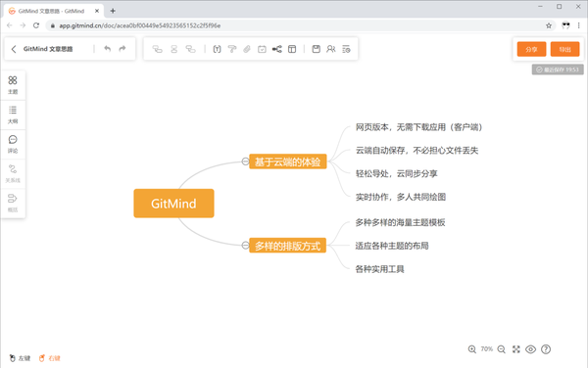This screenshot has height=368, width=588.
Task: Open the formula bracket icon in toolbar
Action: click(217, 49)
